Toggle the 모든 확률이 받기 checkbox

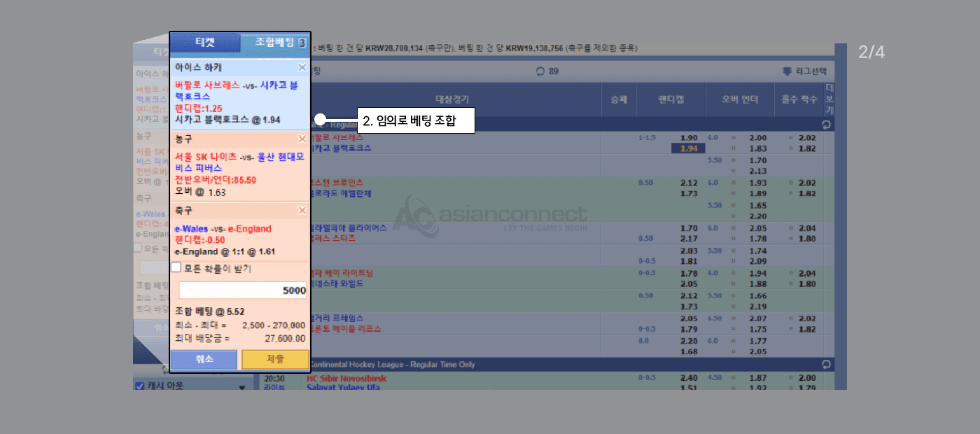tap(176, 267)
